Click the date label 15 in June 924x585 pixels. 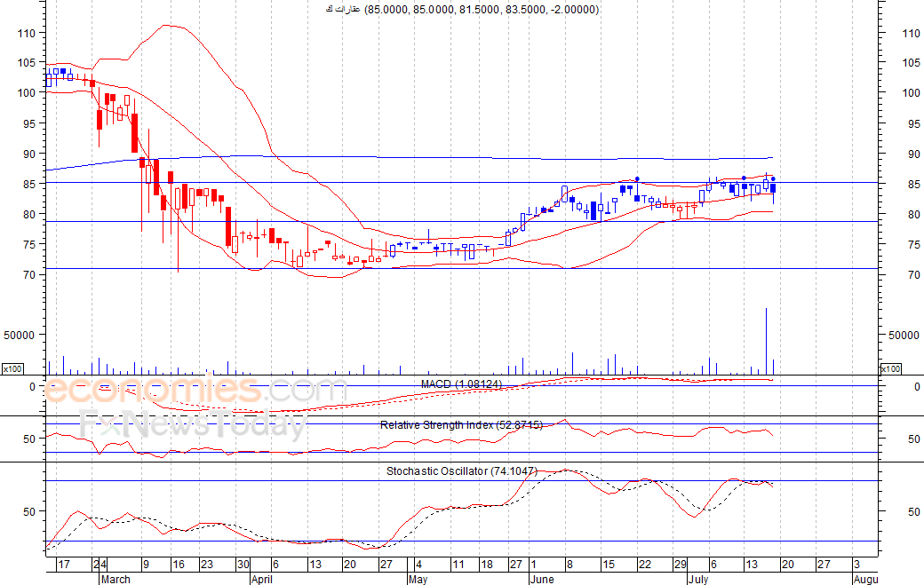click(x=608, y=565)
